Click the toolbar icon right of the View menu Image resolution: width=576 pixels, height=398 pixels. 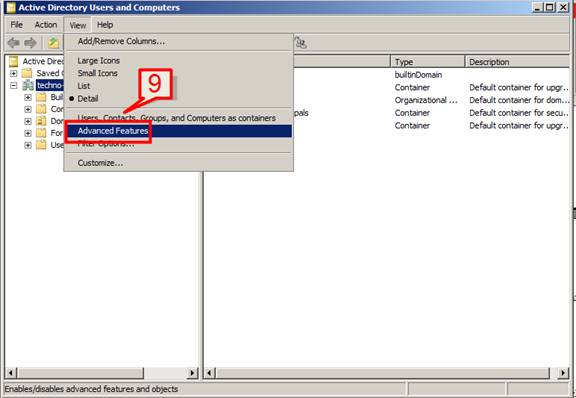(301, 43)
